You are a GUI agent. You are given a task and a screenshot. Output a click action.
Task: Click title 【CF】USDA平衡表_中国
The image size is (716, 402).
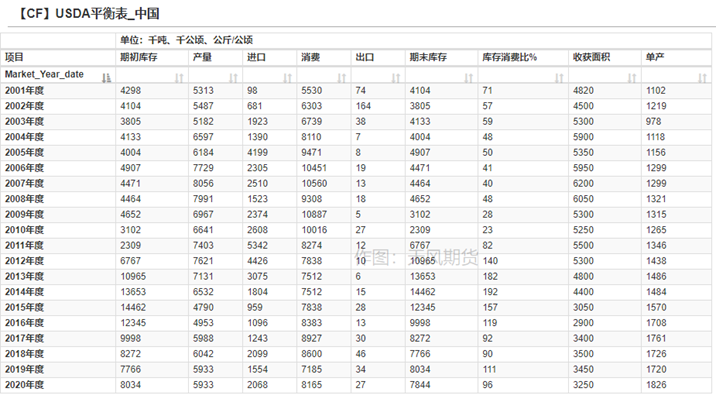pyautogui.click(x=87, y=14)
